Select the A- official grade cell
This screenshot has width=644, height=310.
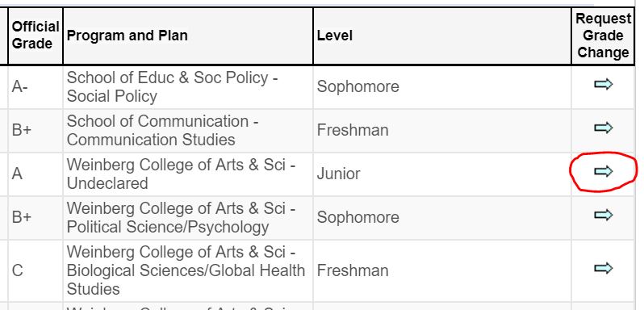point(36,87)
